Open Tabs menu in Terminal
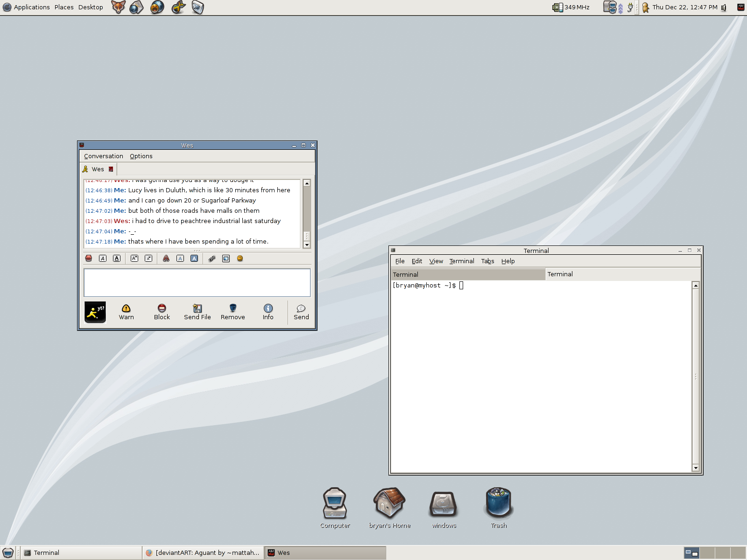Screen dimensions: 747x560 tap(487, 261)
